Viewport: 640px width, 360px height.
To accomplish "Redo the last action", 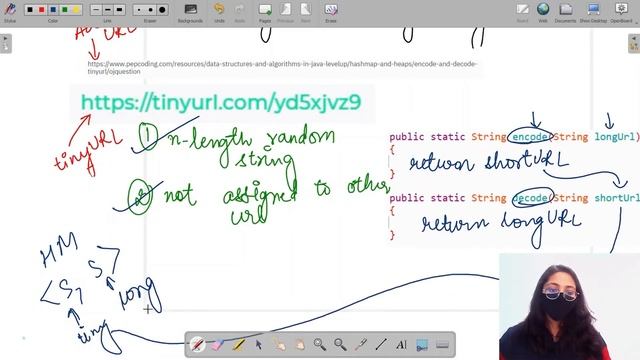I will pyautogui.click(x=240, y=13).
